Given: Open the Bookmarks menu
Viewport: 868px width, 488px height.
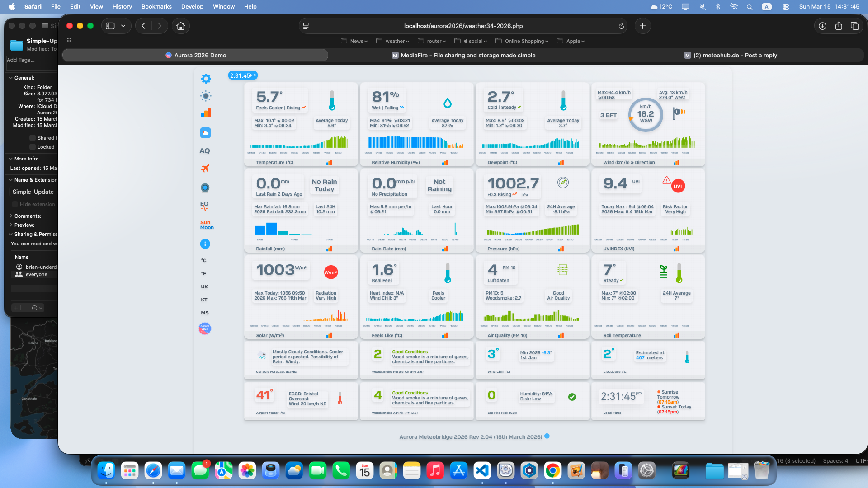Looking at the screenshot, I should (156, 6).
